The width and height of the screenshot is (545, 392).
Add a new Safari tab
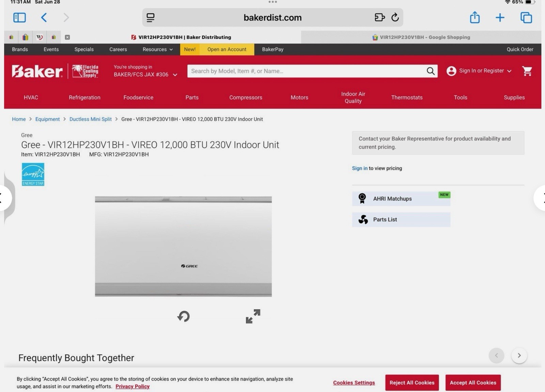pyautogui.click(x=500, y=17)
